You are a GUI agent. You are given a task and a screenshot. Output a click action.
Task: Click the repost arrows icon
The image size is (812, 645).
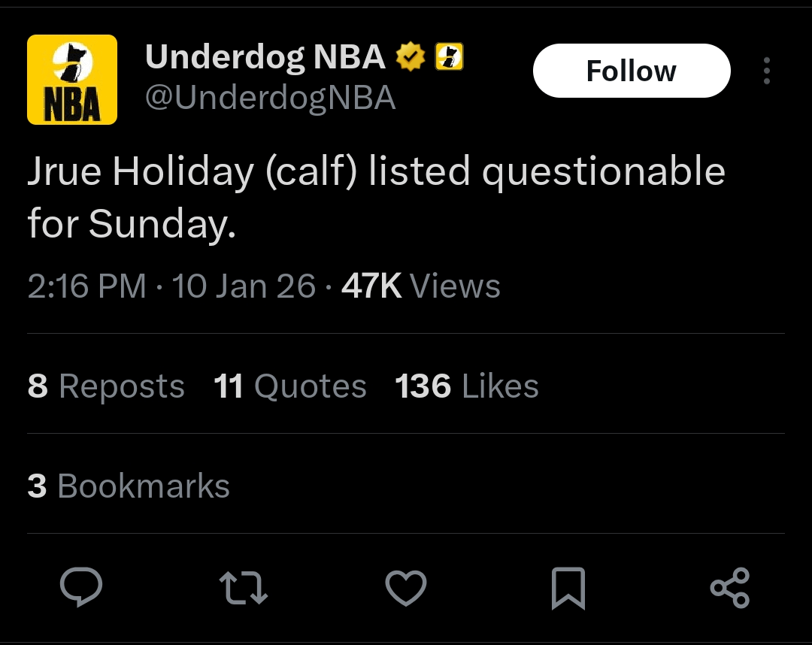tap(243, 589)
